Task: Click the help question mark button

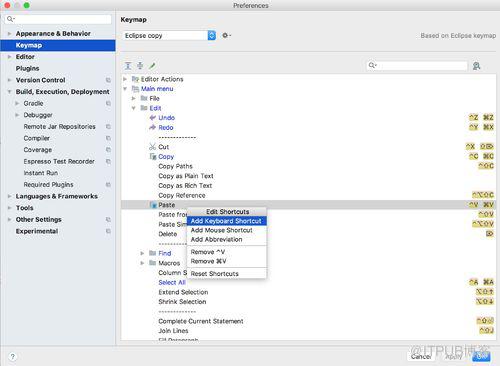Action: tap(12, 357)
